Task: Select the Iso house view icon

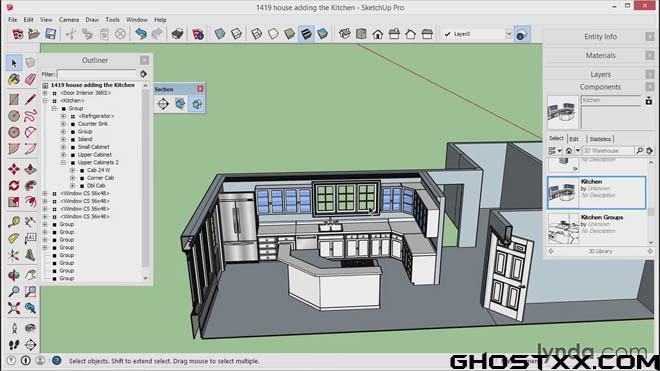Action: pos(345,34)
